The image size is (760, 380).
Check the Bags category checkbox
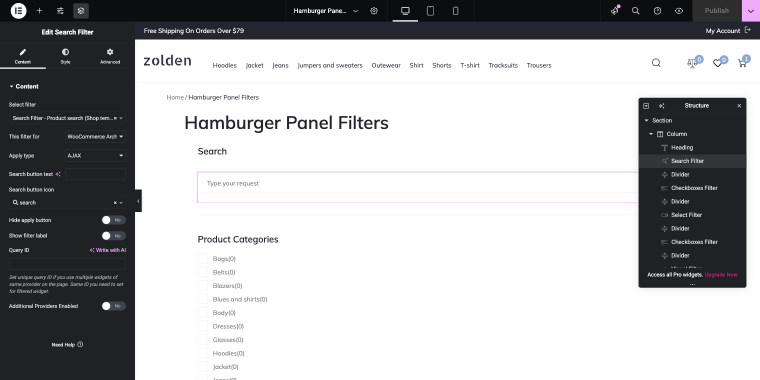coord(203,258)
